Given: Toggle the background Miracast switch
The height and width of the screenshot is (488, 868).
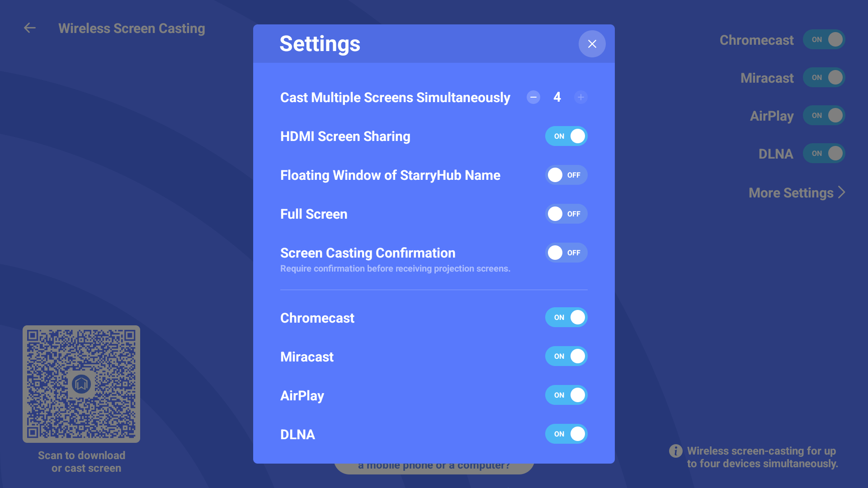Looking at the screenshot, I should point(824,77).
